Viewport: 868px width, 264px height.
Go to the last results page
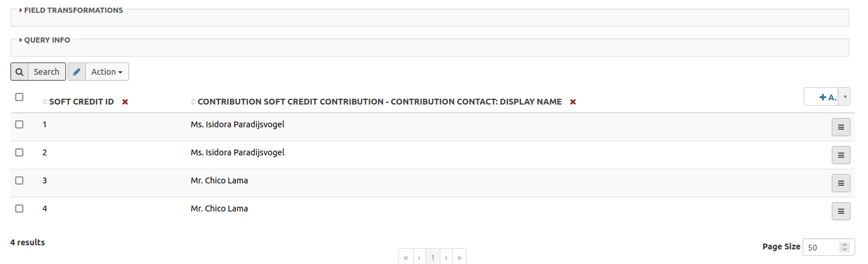460,258
